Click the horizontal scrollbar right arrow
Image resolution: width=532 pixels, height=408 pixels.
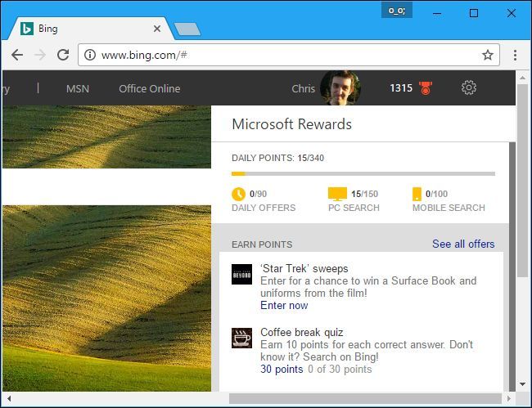click(508, 398)
